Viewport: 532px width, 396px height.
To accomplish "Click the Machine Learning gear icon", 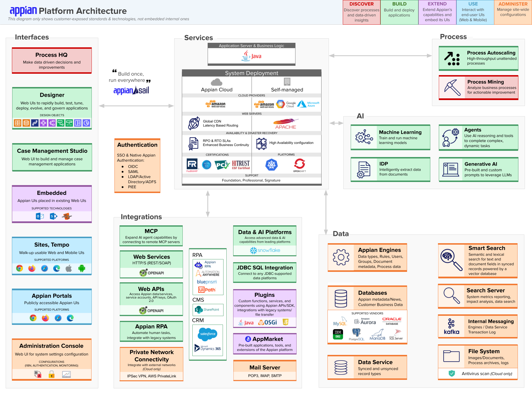I will tap(364, 137).
